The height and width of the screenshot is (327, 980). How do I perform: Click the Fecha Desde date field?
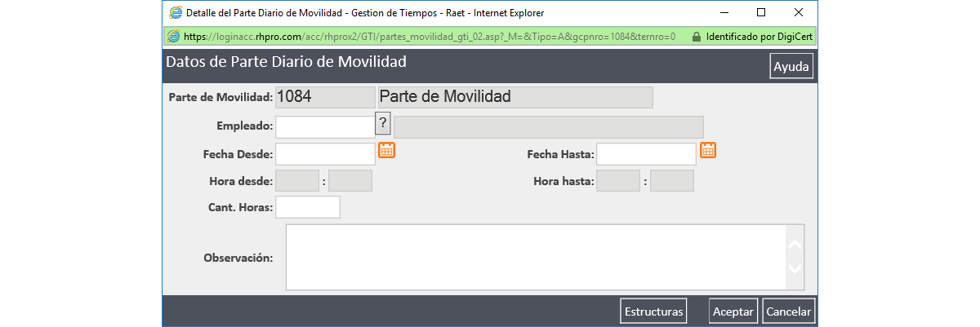[x=325, y=153]
